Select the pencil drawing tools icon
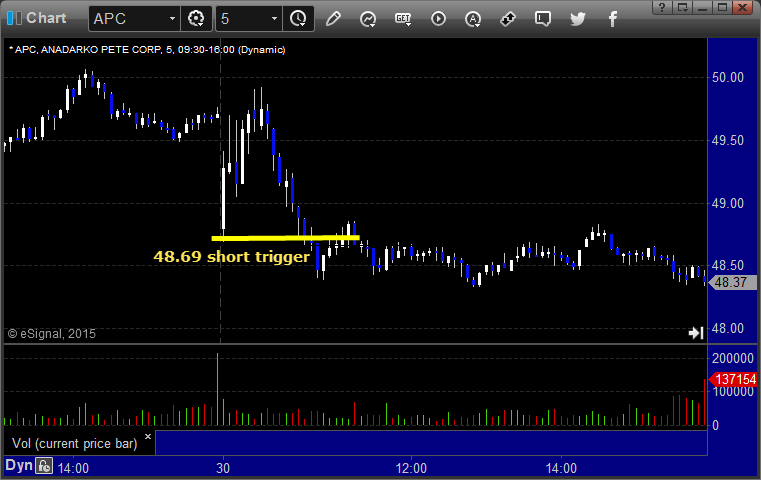The width and height of the screenshot is (761, 480). click(x=333, y=19)
